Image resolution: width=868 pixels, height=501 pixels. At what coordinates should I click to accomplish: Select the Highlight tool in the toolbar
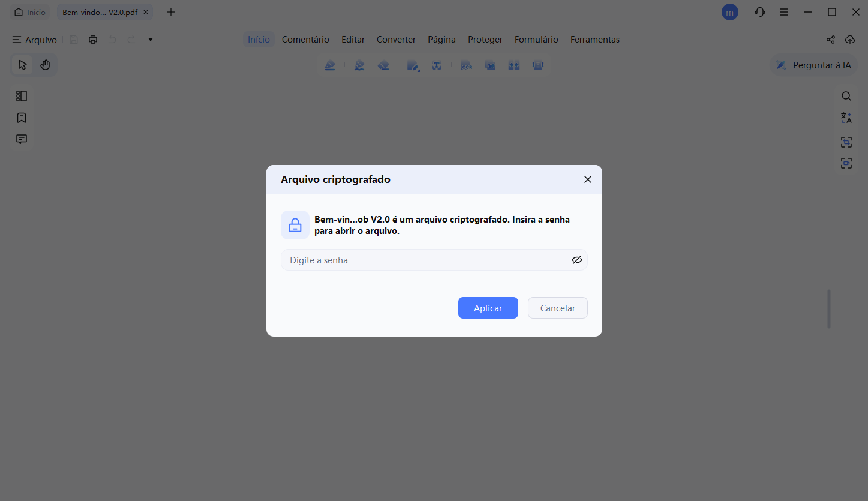tap(331, 65)
